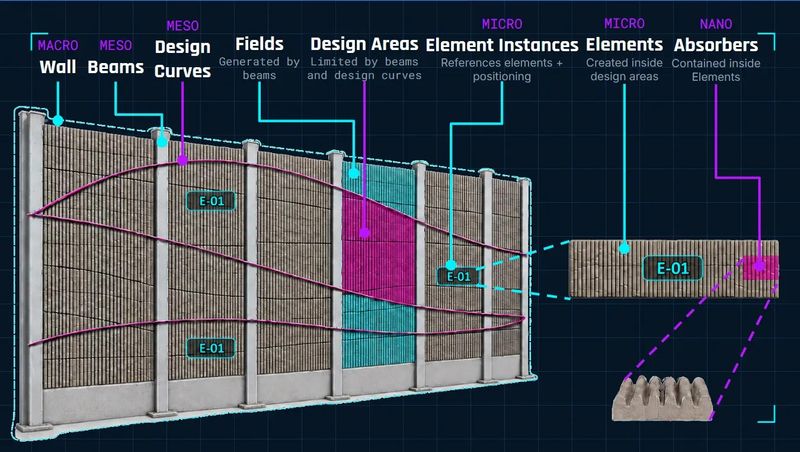Select 'Created inside design areas' caption
This screenshot has height=452, width=800.
[624, 69]
